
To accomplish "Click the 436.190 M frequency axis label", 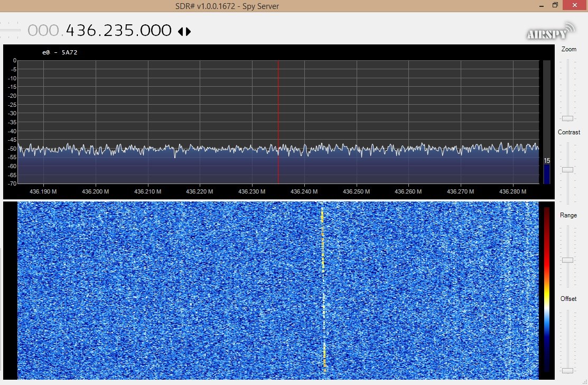I will [43, 191].
